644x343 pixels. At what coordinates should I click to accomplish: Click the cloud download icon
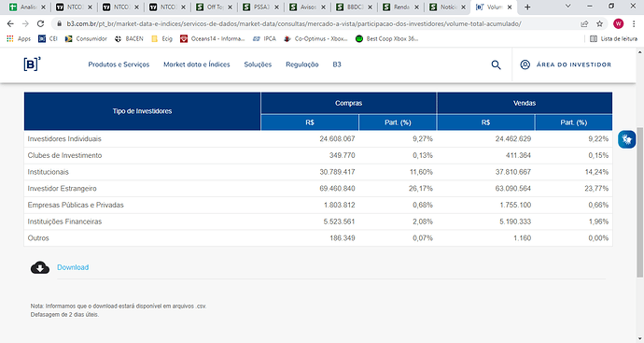point(40,267)
